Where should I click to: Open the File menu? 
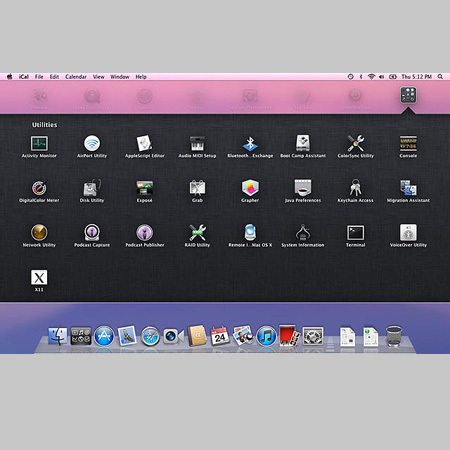39,77
